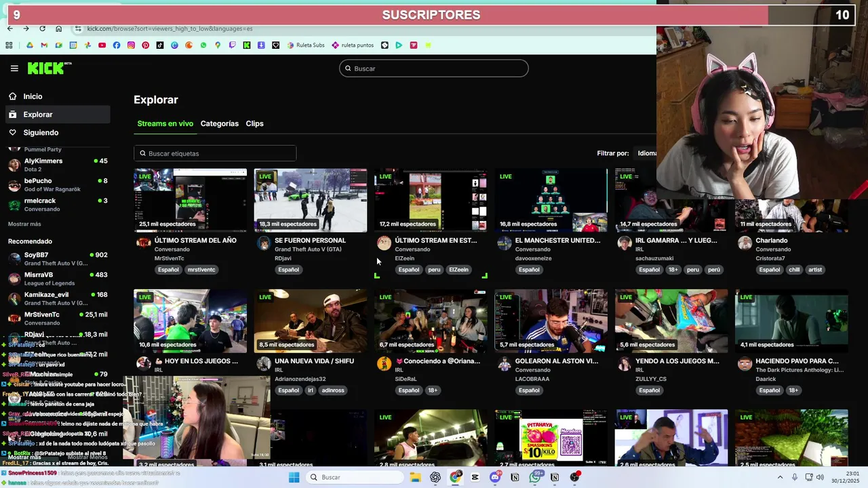This screenshot has height=488, width=868.
Task: Click the Inicio home icon in sidebar
Action: 12,96
